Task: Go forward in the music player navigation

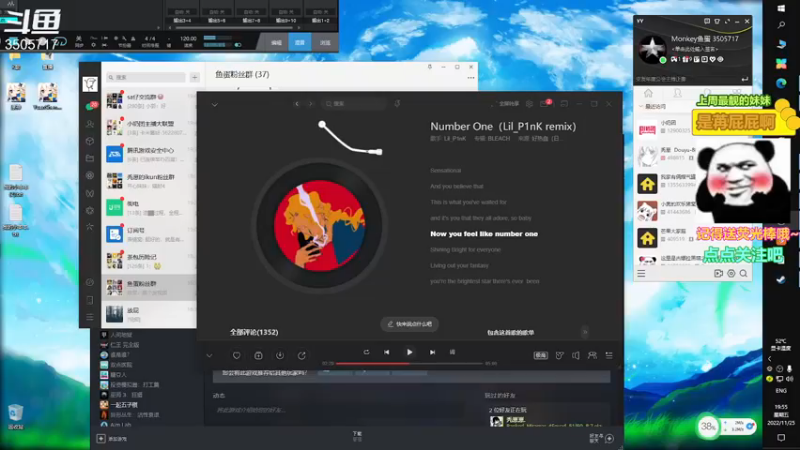Action: (310, 104)
